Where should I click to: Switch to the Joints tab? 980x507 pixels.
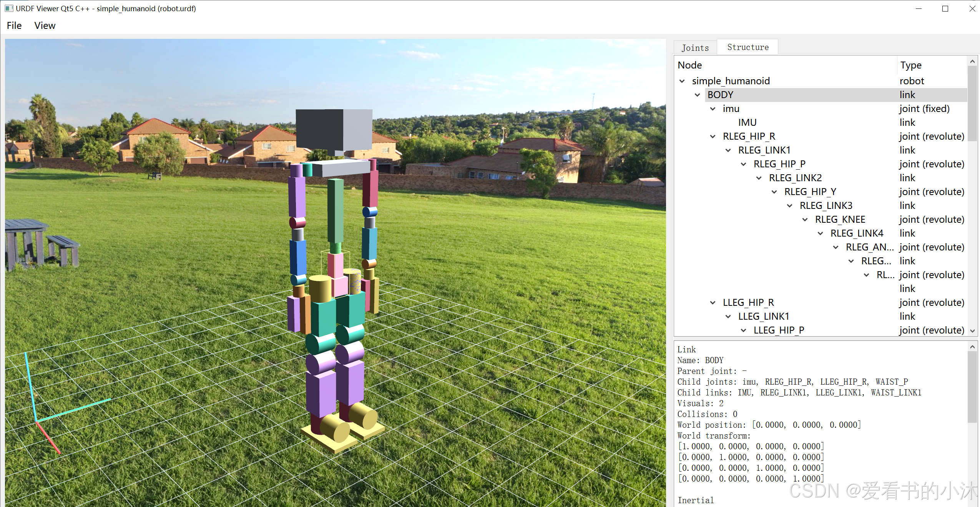(695, 48)
